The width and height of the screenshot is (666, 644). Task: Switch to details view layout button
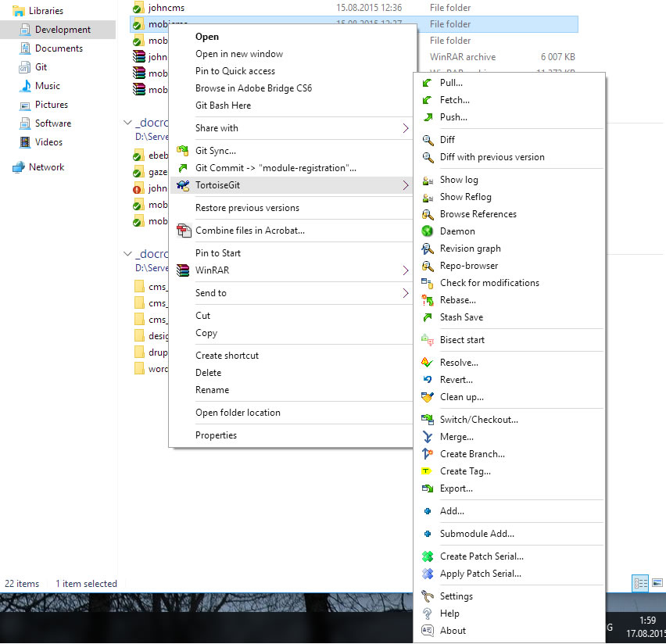[640, 583]
